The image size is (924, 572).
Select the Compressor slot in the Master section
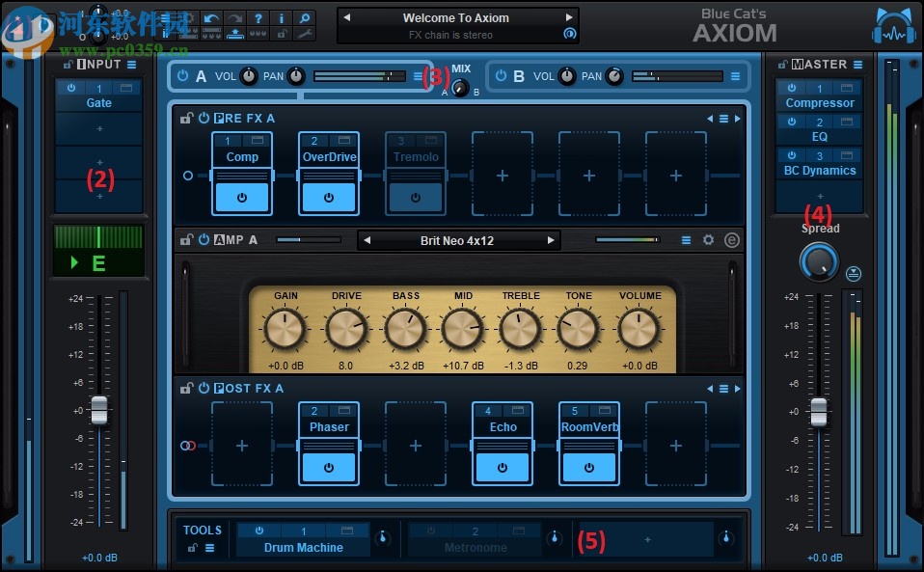pyautogui.click(x=819, y=102)
